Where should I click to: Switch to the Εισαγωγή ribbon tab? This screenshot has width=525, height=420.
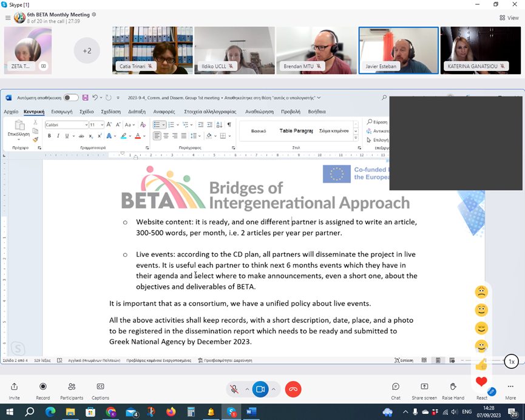pyautogui.click(x=61, y=112)
